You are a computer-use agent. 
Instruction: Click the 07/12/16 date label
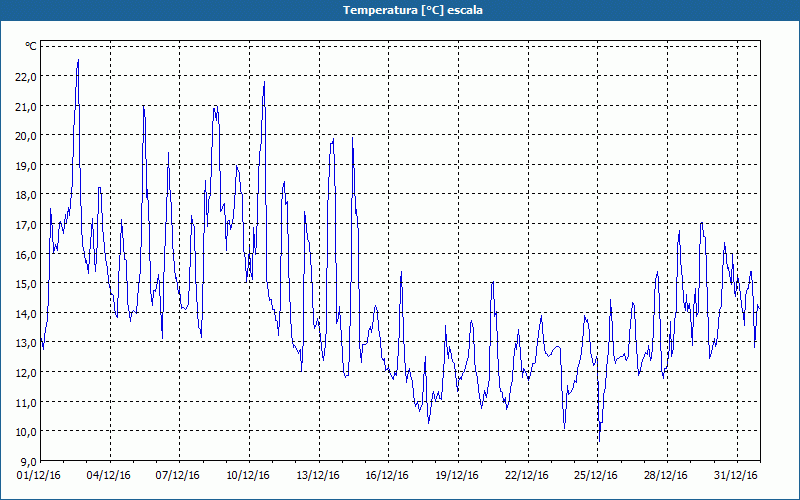[178, 476]
